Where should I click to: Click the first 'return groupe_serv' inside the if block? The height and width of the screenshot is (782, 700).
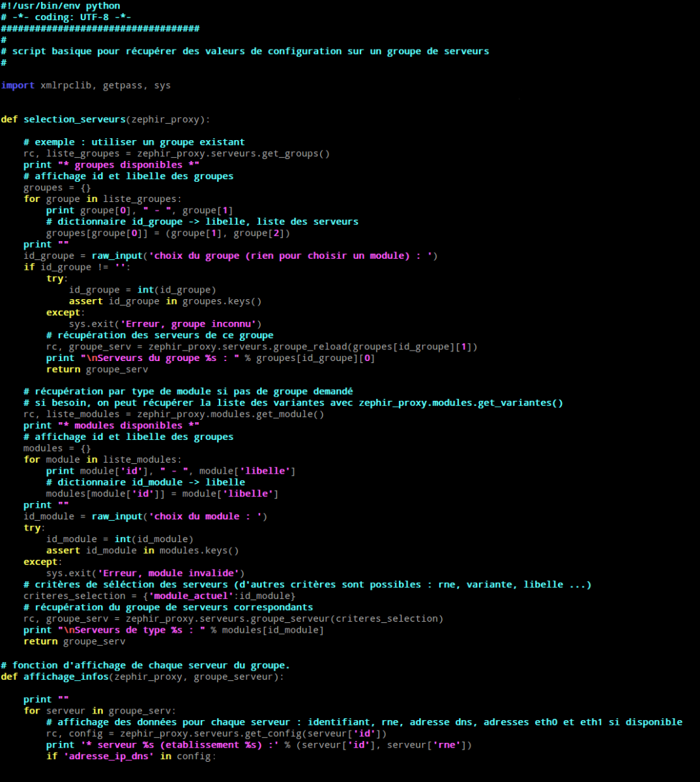97,369
